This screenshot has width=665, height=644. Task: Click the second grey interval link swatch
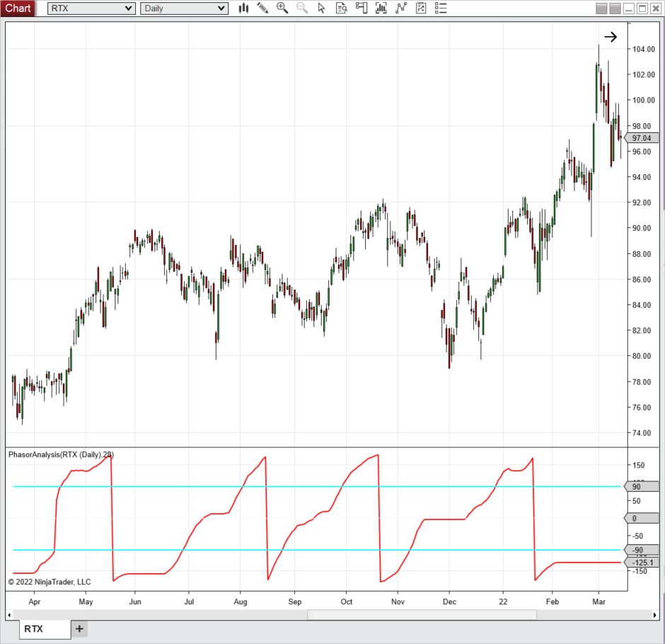(615, 8)
